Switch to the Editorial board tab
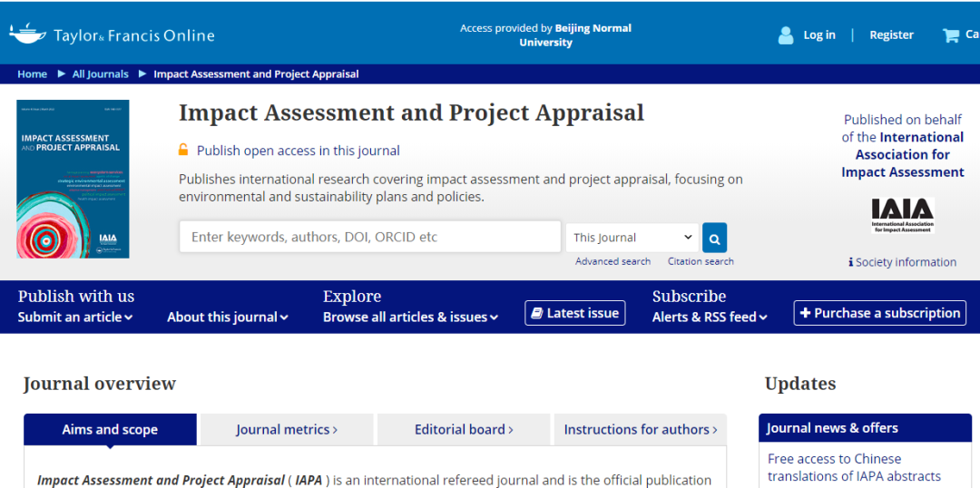 point(464,430)
